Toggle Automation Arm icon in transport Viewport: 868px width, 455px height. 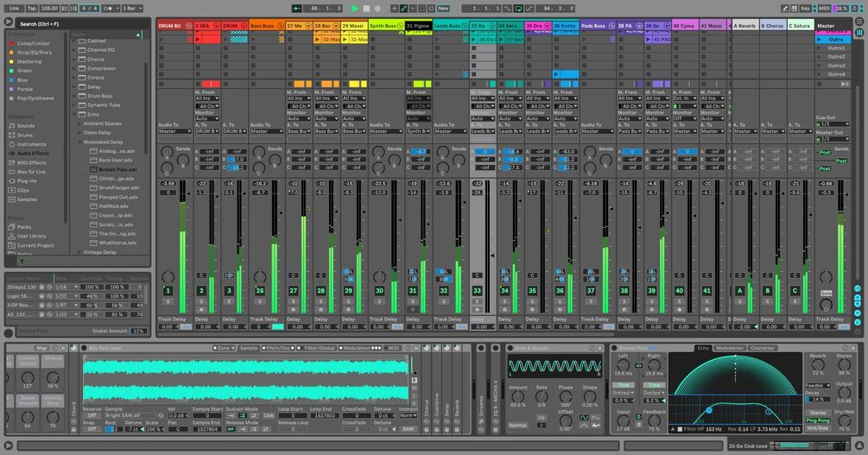[404, 9]
